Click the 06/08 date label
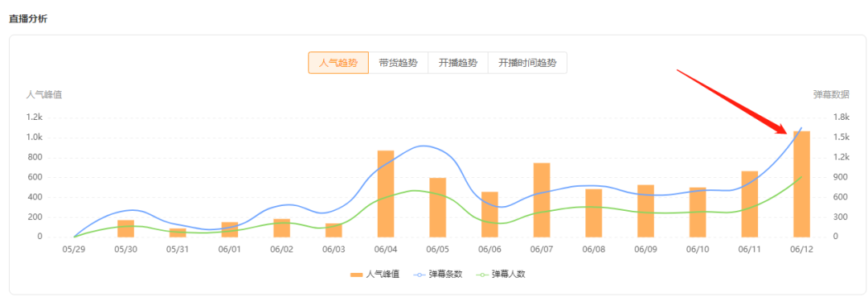Screen dimensions: 868x297 click(593, 250)
